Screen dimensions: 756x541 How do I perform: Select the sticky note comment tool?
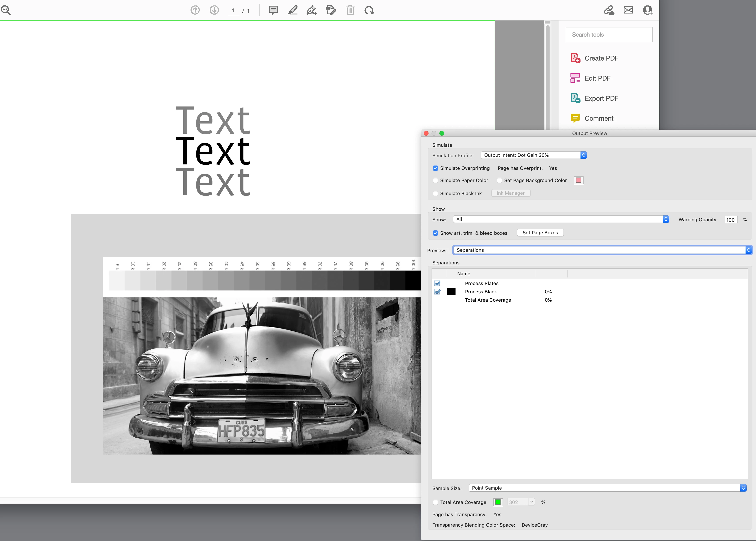point(273,10)
